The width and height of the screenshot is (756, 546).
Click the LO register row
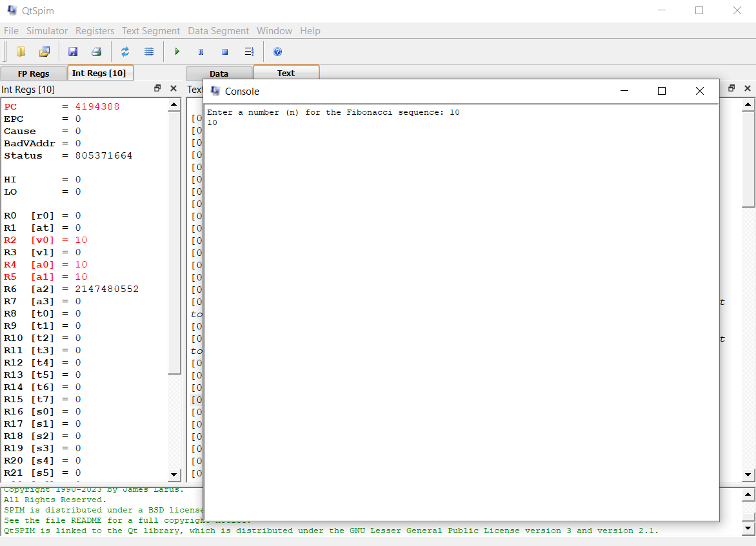click(43, 192)
